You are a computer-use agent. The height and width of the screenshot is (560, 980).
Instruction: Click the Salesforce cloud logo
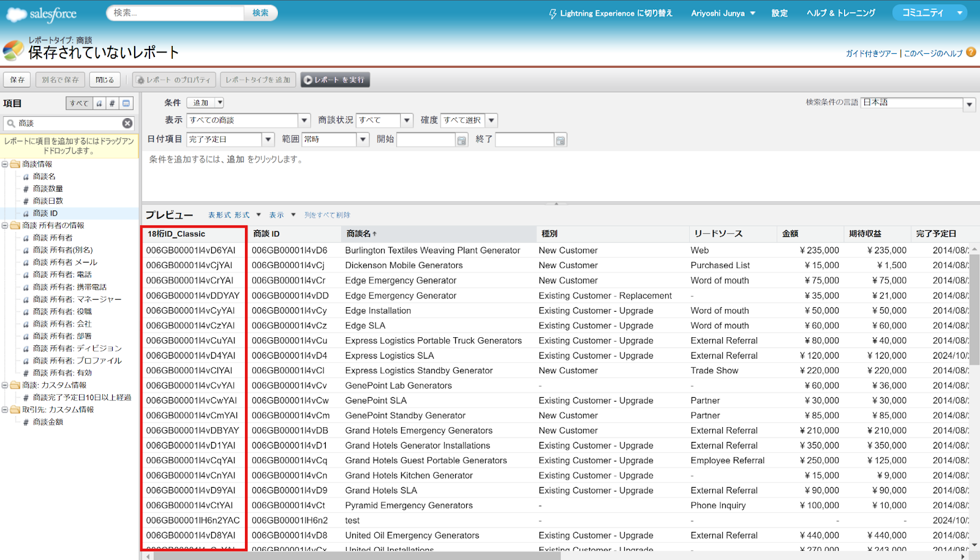15,12
